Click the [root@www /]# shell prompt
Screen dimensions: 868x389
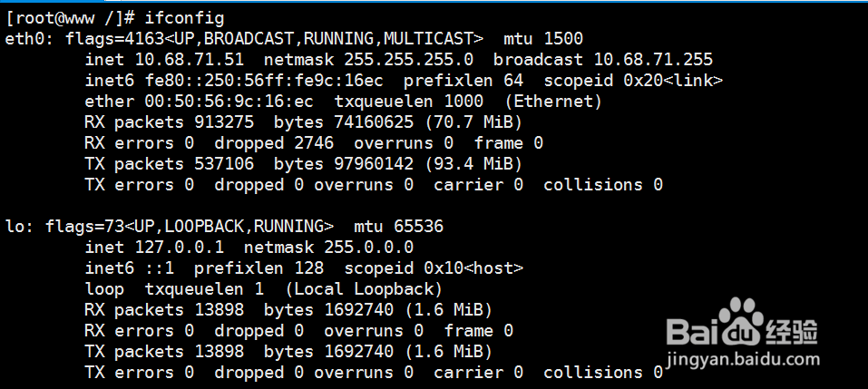71,18
